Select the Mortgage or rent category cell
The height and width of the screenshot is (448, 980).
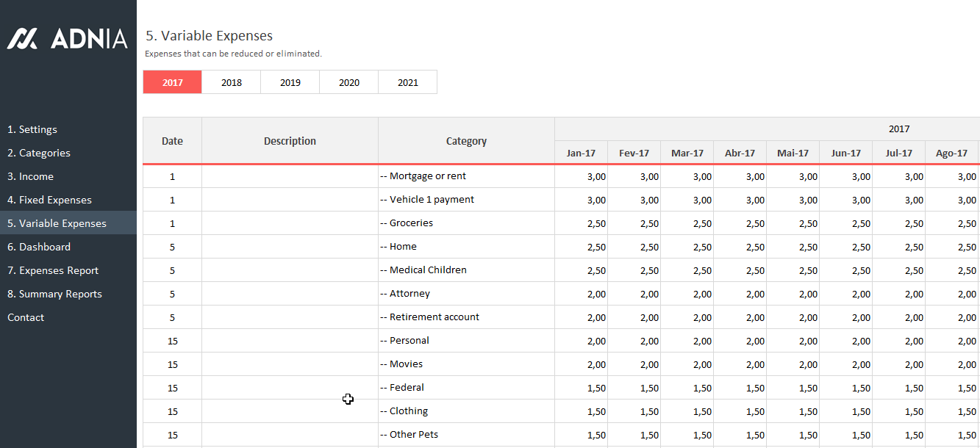466,176
